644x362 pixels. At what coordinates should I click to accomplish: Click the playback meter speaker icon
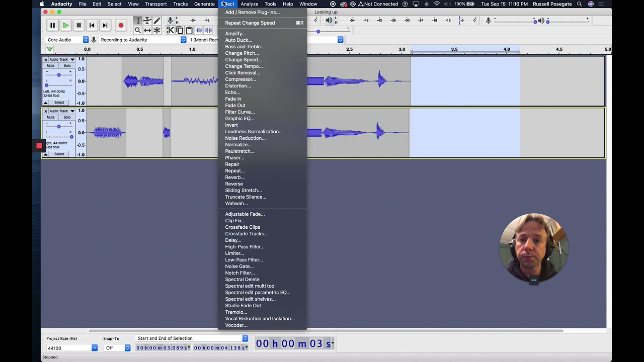pos(329,20)
